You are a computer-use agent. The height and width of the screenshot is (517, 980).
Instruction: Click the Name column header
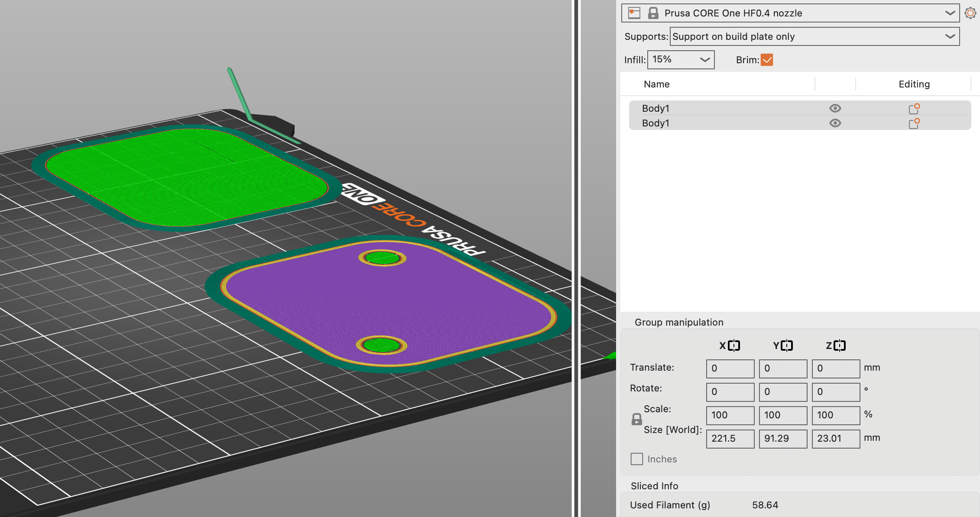pyautogui.click(x=656, y=84)
